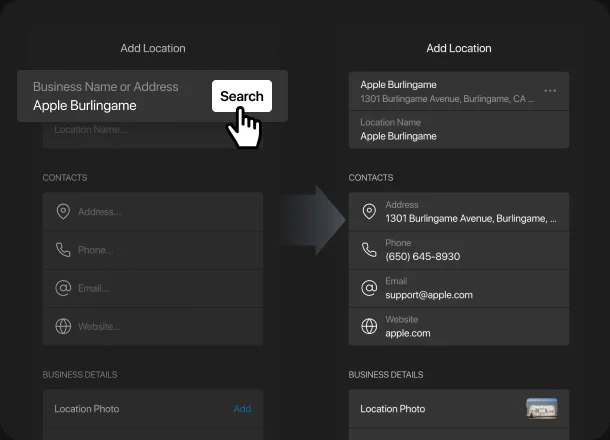Click the globe icon beside apple.com
This screenshot has height=440, width=610.
tap(369, 326)
